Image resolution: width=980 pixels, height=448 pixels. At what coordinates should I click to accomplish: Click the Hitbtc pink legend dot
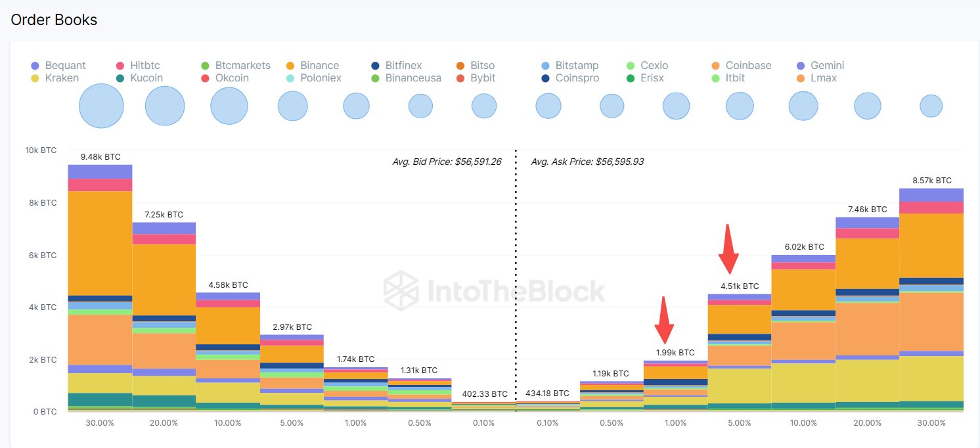click(x=120, y=66)
